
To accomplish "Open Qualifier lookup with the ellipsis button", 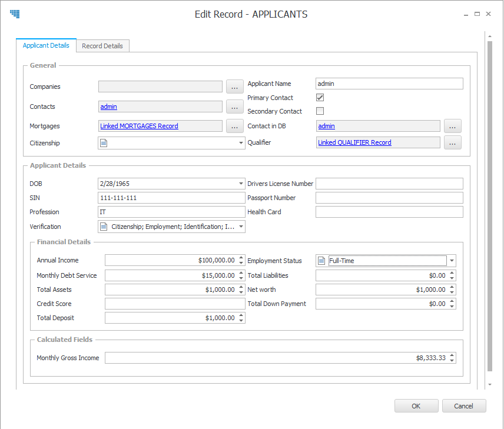I will 453,142.
